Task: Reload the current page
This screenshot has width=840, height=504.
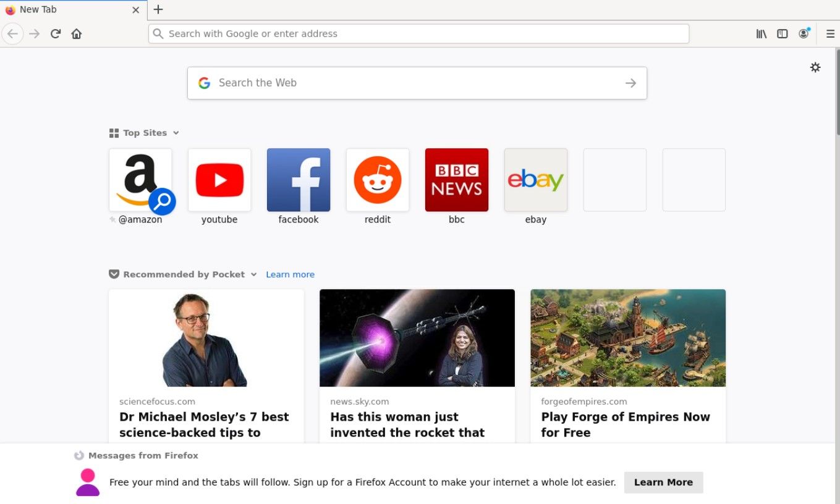Action: point(56,34)
